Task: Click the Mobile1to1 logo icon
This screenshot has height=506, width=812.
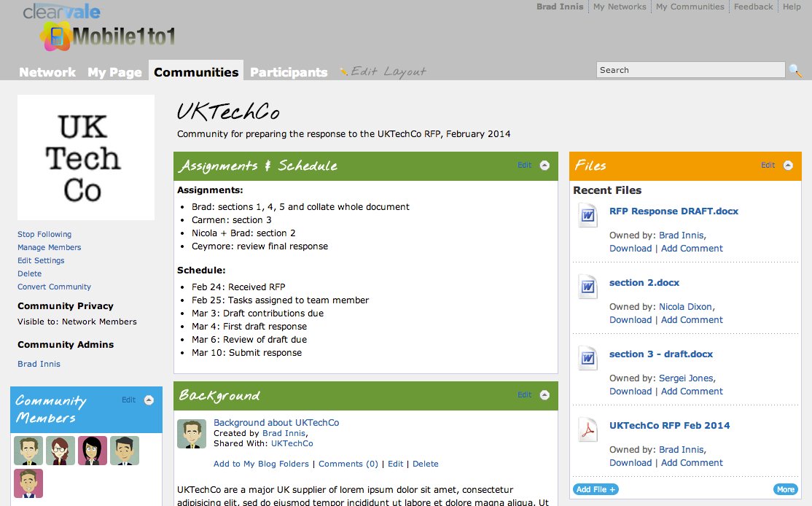Action: click(55, 36)
